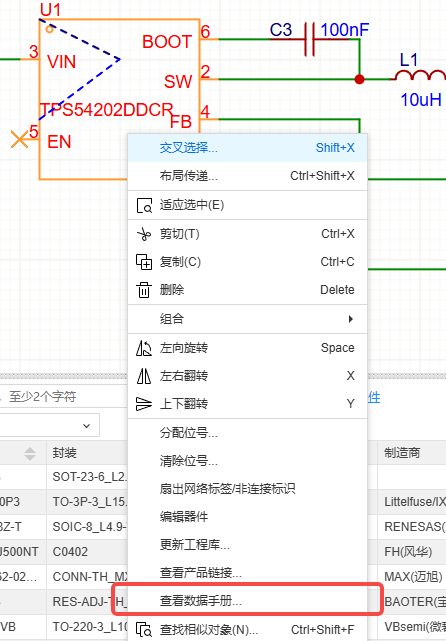Select the TO-3P-3 package cell
Viewport: 446px width, 641px height.
pyautogui.click(x=87, y=502)
